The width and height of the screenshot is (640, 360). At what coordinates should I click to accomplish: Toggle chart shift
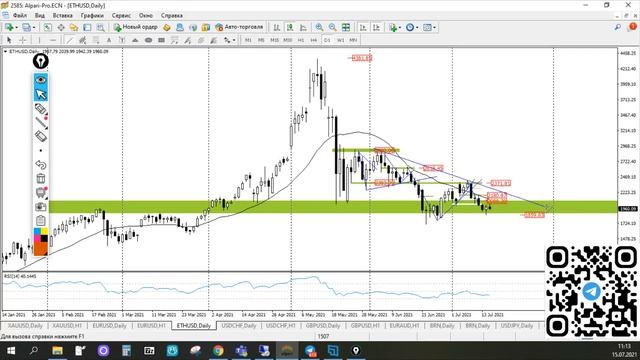point(376,27)
